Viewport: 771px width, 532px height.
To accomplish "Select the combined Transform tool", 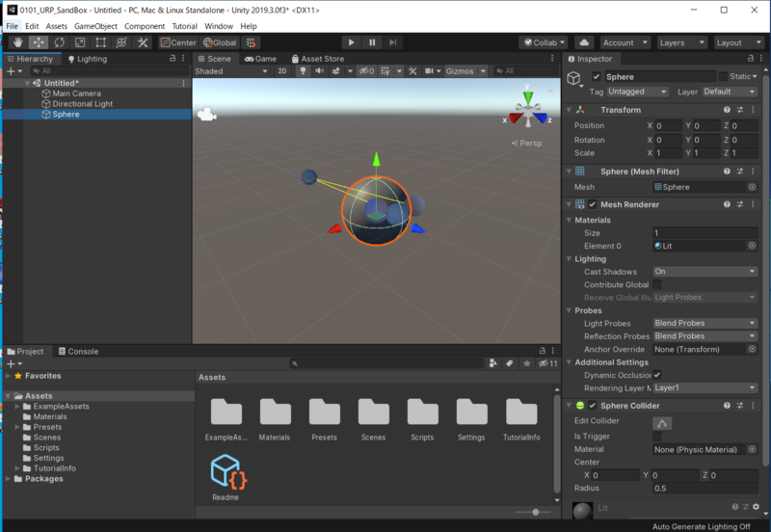I will click(x=121, y=42).
